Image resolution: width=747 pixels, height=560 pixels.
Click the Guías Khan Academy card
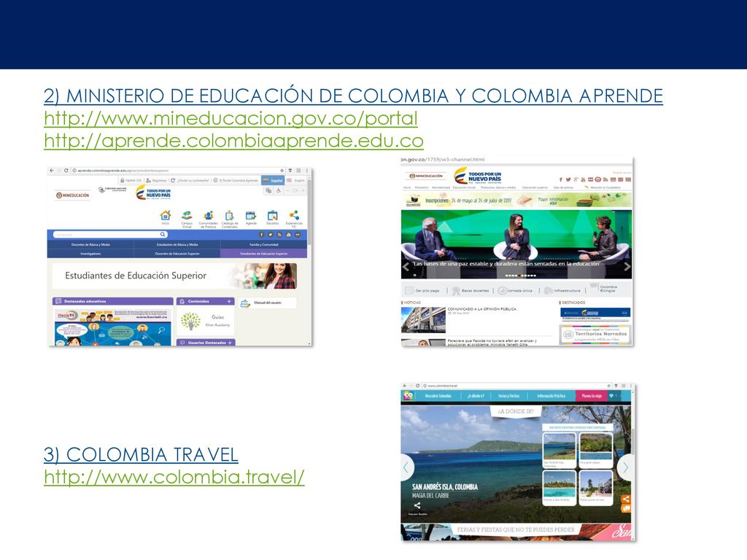pyautogui.click(x=206, y=321)
